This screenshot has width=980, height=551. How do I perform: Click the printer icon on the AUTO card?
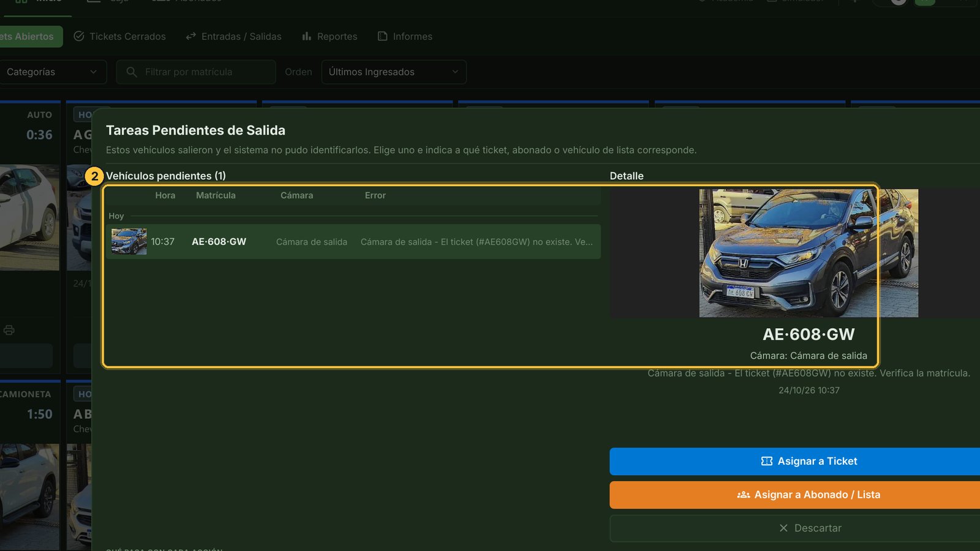(9, 330)
